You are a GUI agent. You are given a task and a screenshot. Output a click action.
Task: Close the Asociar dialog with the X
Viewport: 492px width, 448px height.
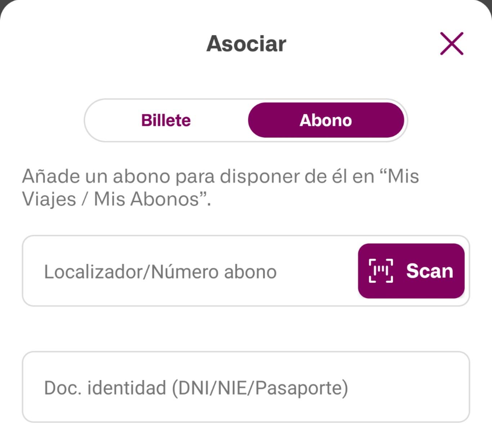click(451, 44)
